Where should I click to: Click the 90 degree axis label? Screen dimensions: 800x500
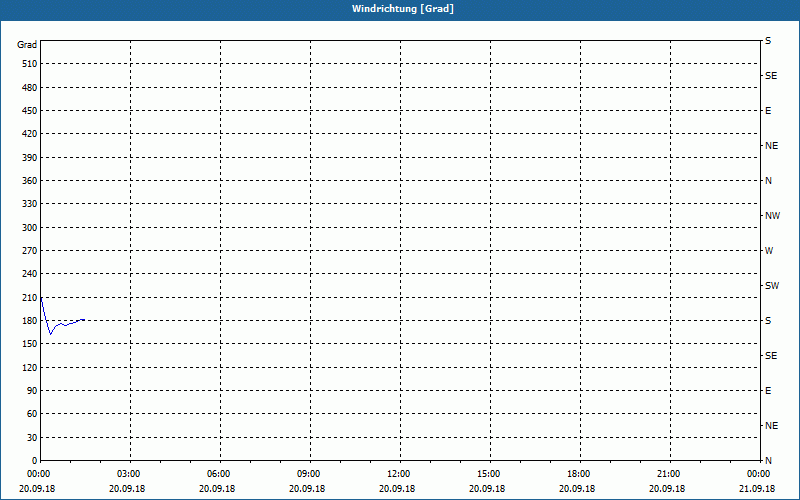[32, 390]
